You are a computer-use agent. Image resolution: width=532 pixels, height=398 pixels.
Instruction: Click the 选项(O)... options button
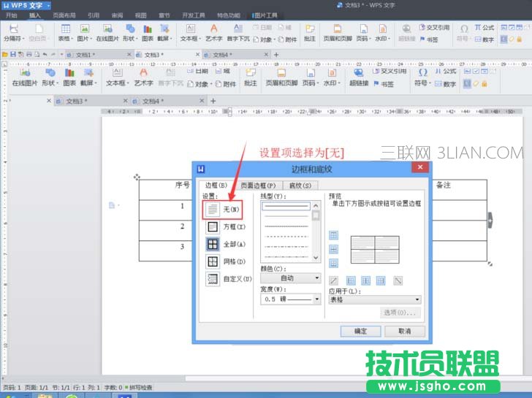click(400, 313)
